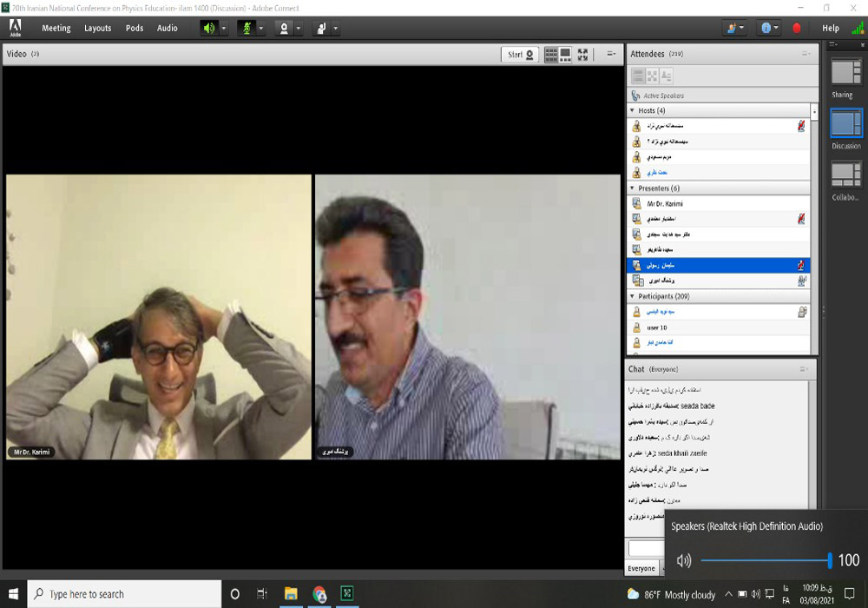Open the Meeting menu
The width and height of the screenshot is (868, 608).
coord(56,28)
